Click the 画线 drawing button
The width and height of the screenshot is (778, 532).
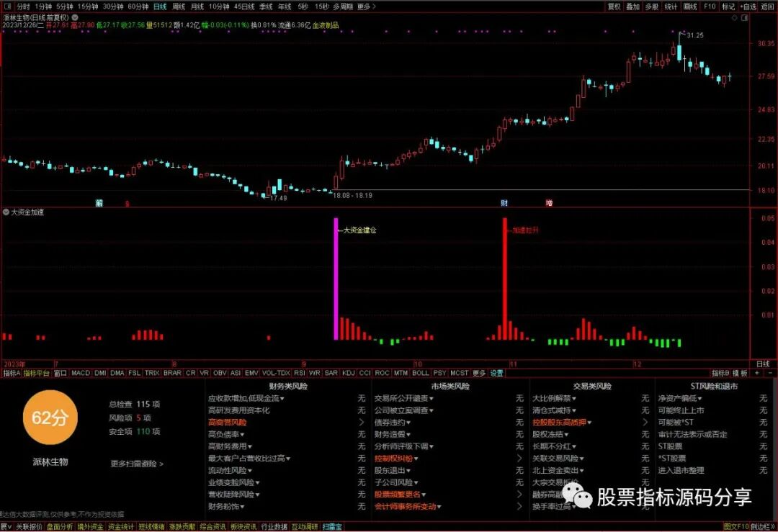690,6
